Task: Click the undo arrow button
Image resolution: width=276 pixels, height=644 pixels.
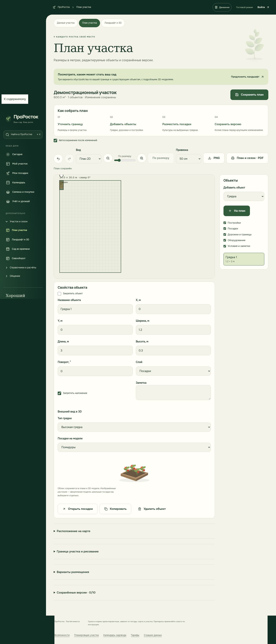Action: 58,159
